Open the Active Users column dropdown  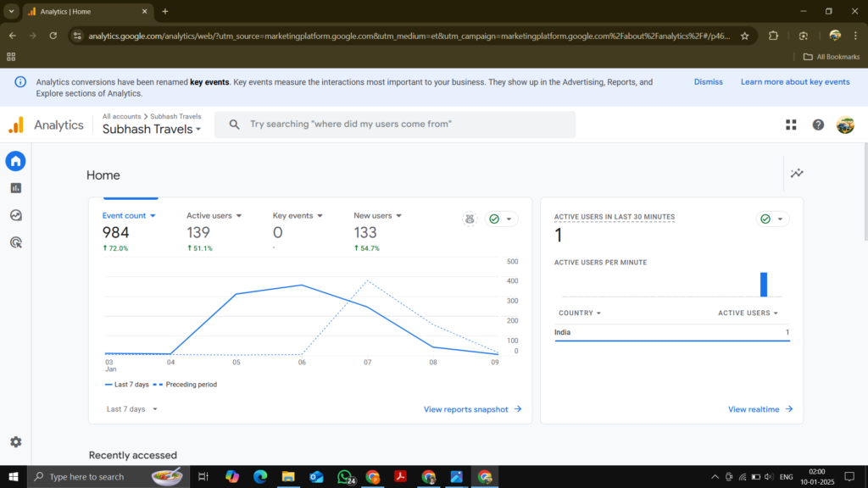(x=748, y=313)
